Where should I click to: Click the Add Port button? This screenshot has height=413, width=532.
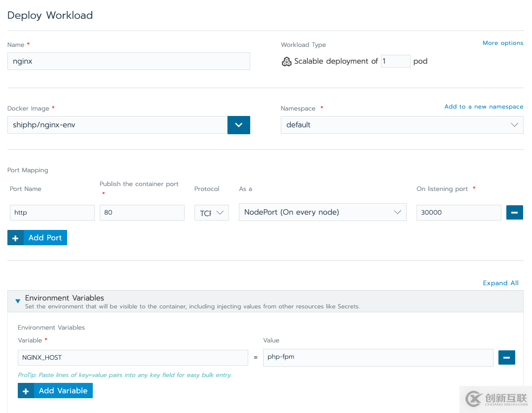45,238
